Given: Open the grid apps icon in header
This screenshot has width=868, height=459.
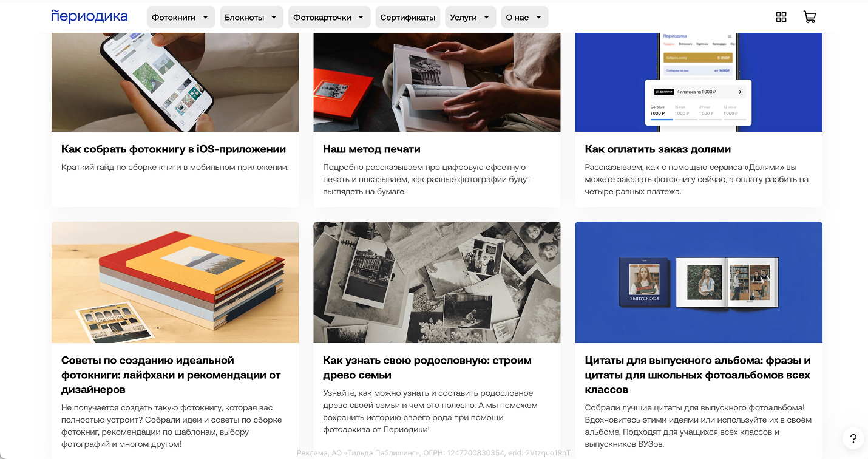Looking at the screenshot, I should (x=781, y=17).
